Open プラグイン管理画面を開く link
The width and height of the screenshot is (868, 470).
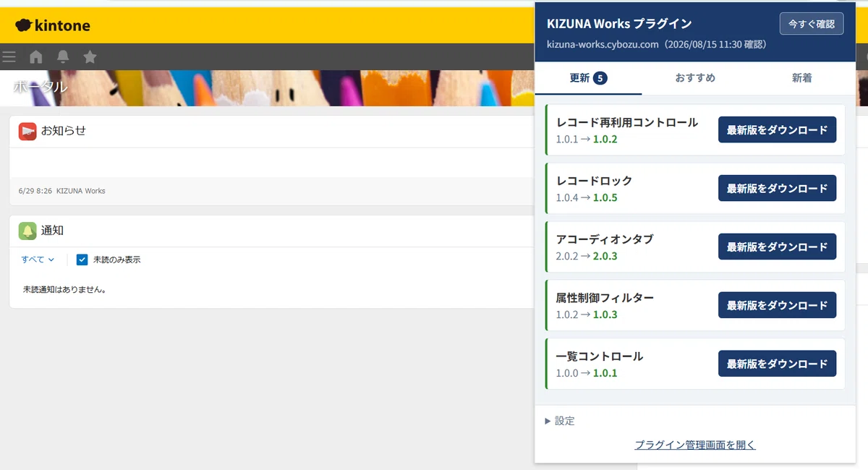[695, 445]
